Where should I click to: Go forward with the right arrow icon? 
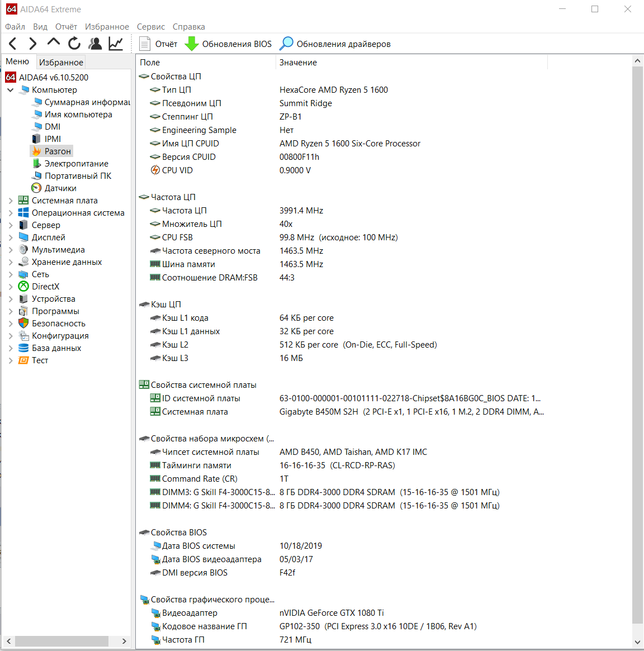coord(32,44)
